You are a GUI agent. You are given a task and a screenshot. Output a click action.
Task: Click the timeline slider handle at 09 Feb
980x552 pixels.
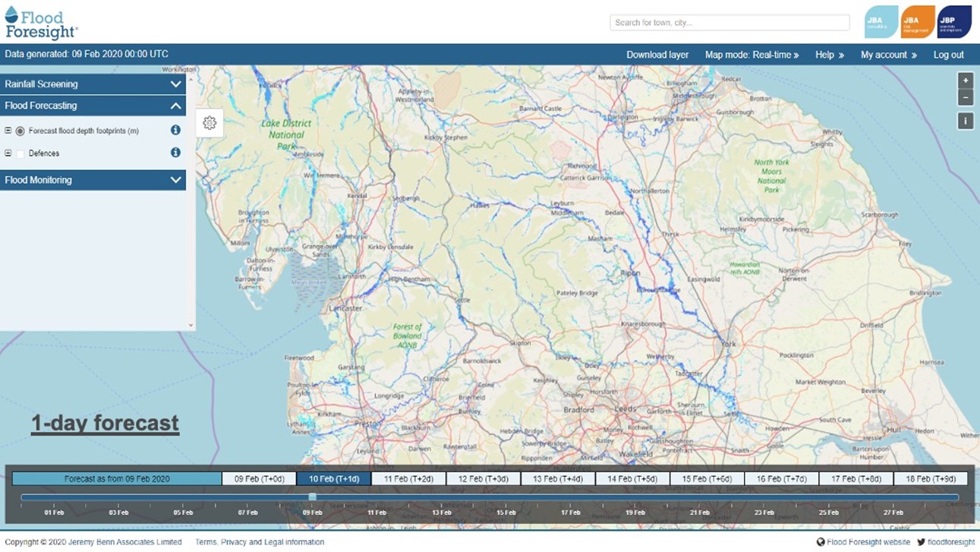coord(313,497)
